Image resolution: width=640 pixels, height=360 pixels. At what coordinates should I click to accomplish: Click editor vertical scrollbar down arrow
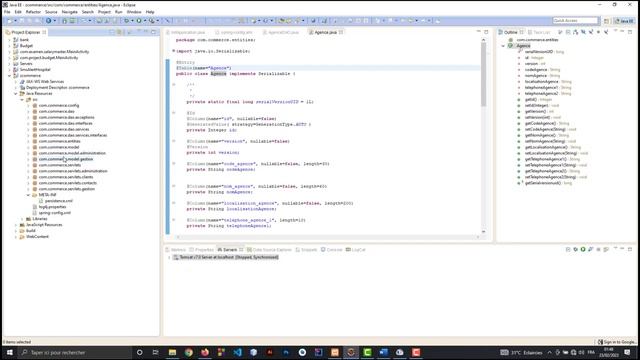click(484, 231)
